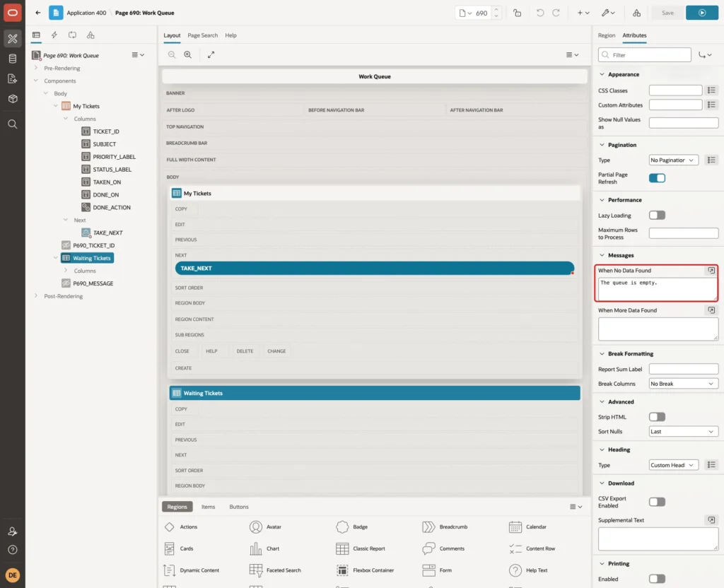Open Break Columns dropdown
Viewport: 724px width, 588px height.
684,384
